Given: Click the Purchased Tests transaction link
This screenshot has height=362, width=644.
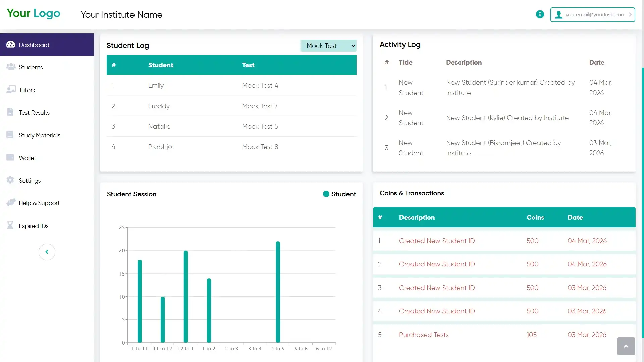Looking at the screenshot, I should 424,335.
